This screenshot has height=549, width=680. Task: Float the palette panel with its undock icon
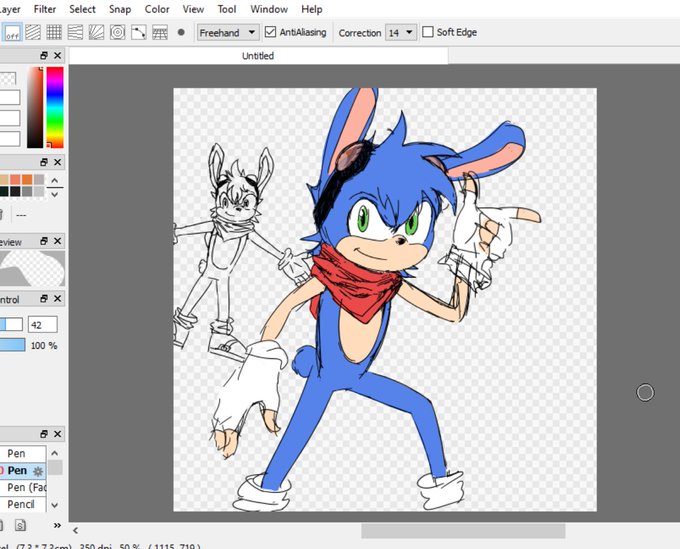(44, 162)
